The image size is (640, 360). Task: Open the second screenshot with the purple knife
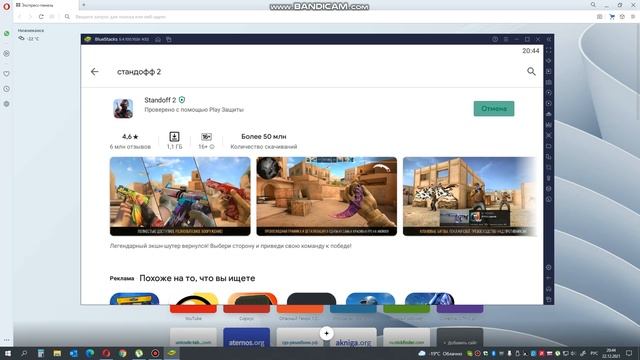pos(327,196)
